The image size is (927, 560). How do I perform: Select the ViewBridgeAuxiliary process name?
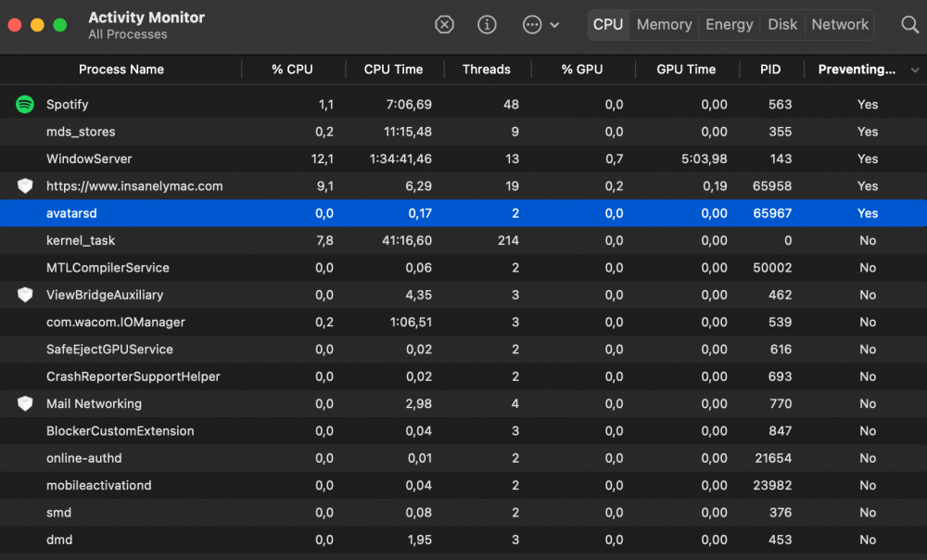coord(105,295)
